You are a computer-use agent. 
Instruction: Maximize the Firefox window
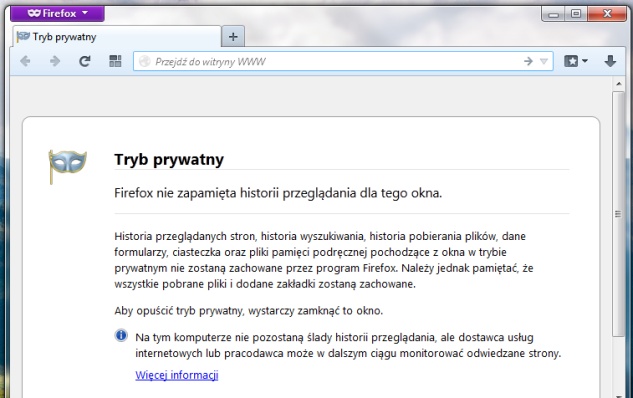[576, 14]
